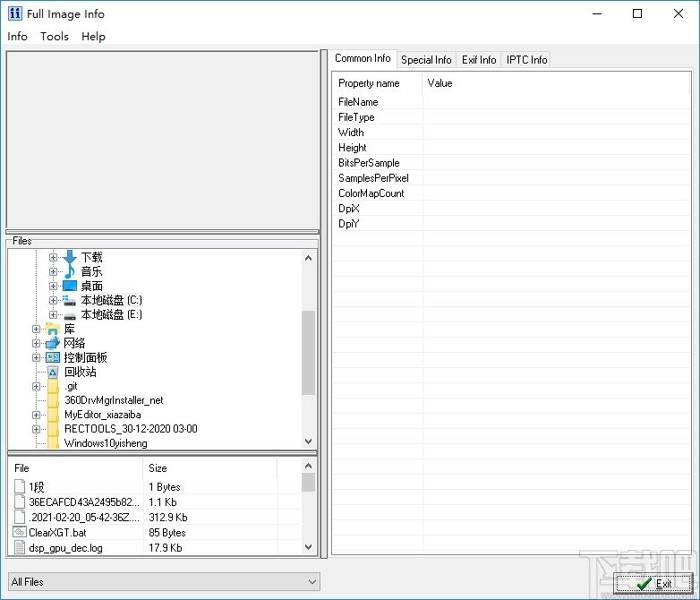This screenshot has width=700, height=600.
Task: Open the Help menu
Action: coord(93,37)
